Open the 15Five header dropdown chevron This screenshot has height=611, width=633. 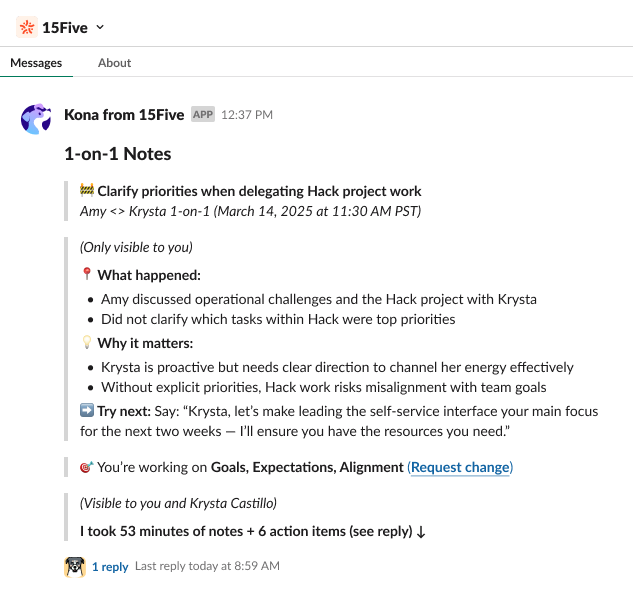pyautogui.click(x=100, y=27)
